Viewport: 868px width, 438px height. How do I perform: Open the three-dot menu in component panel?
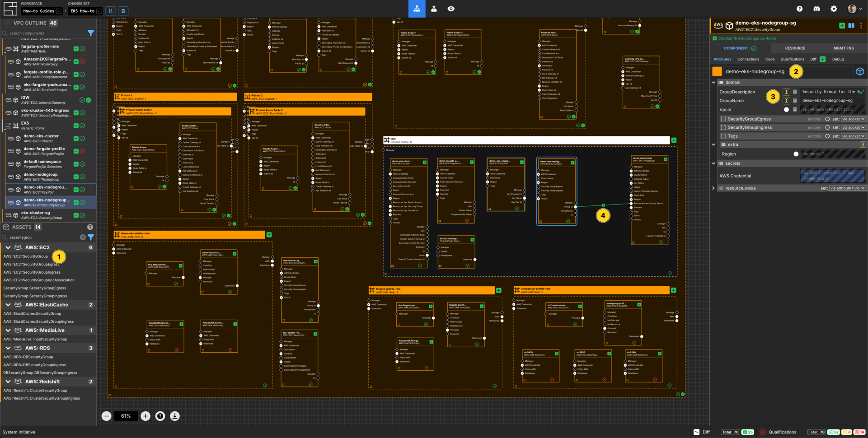861,26
